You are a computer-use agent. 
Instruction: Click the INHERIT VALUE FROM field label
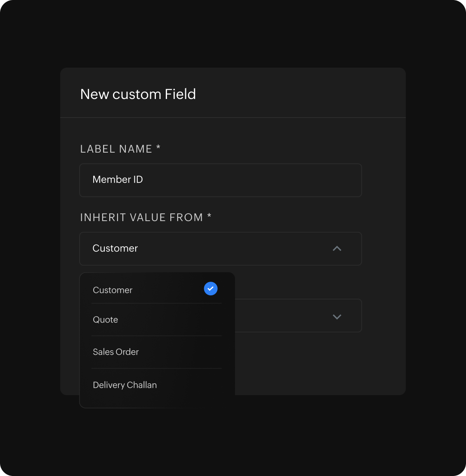pos(141,217)
